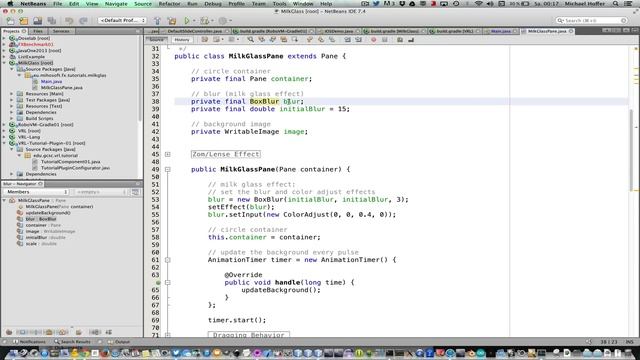Expand the Zom/Lense Effect code fold
Viewport: 640px width, 360px height.
168,154
